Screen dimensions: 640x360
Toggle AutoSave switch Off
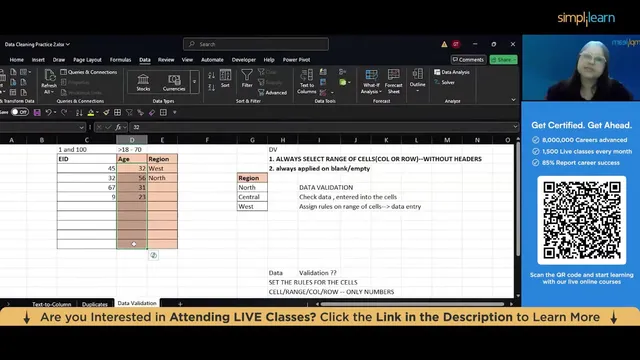click(x=20, y=112)
